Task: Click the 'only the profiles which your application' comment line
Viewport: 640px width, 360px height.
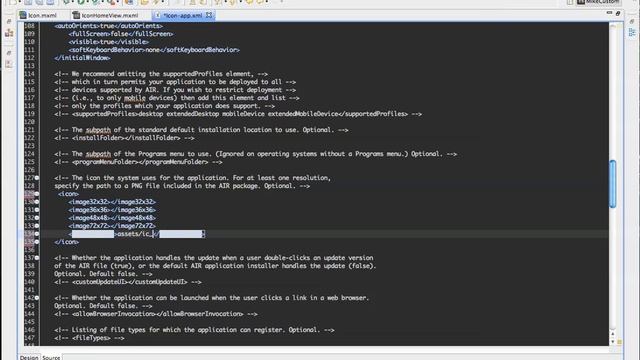Action: pyautogui.click(x=164, y=106)
